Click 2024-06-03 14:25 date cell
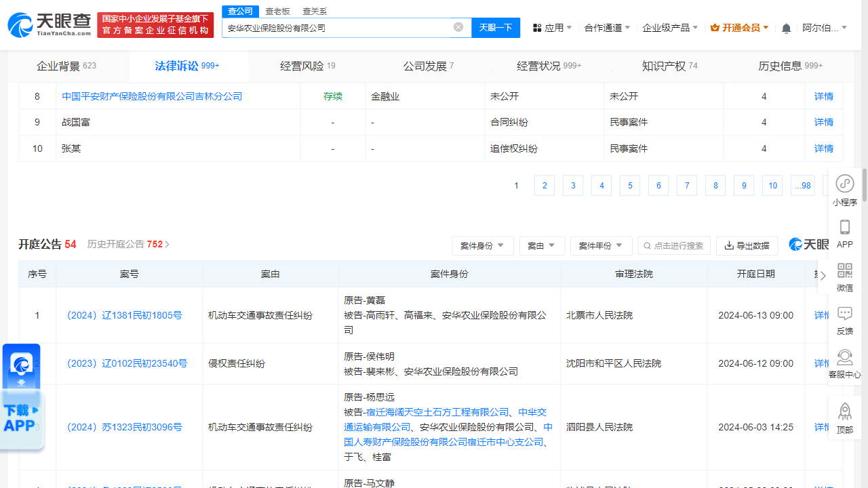 (x=755, y=427)
